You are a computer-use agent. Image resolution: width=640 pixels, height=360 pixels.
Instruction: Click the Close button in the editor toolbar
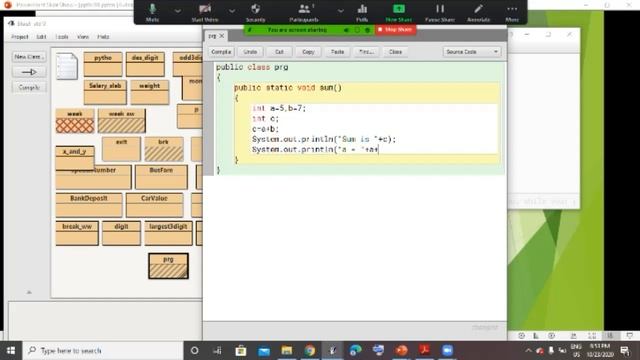point(395,52)
